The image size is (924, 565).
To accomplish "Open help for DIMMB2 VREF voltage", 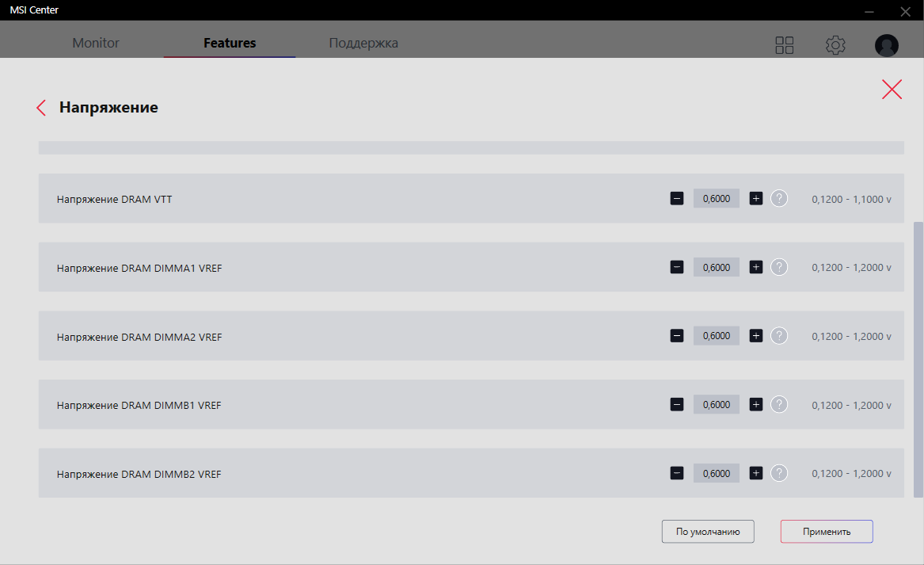I will click(x=779, y=474).
